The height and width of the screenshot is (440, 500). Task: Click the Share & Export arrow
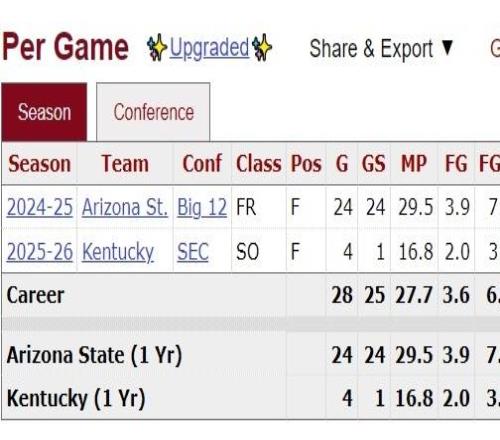[x=447, y=47]
